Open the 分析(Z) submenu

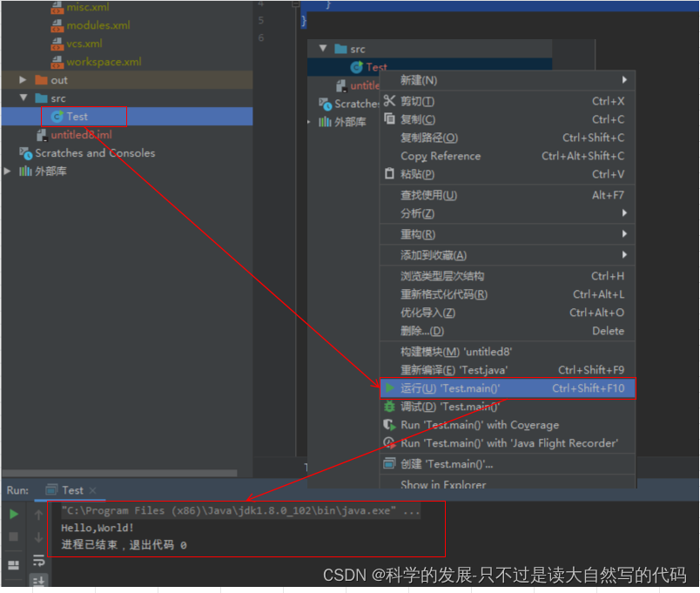pos(507,213)
